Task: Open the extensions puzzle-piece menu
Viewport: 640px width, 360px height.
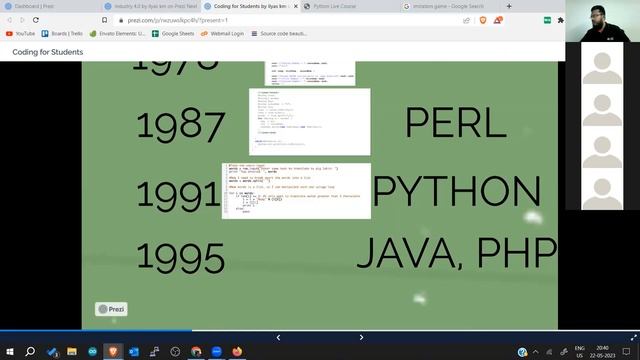Action: pos(560,20)
